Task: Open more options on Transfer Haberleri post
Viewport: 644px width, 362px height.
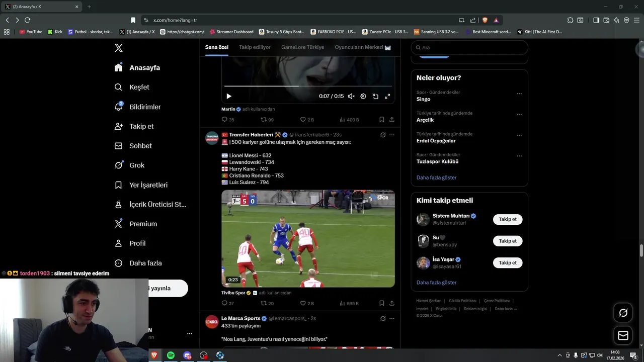Action: (x=392, y=135)
